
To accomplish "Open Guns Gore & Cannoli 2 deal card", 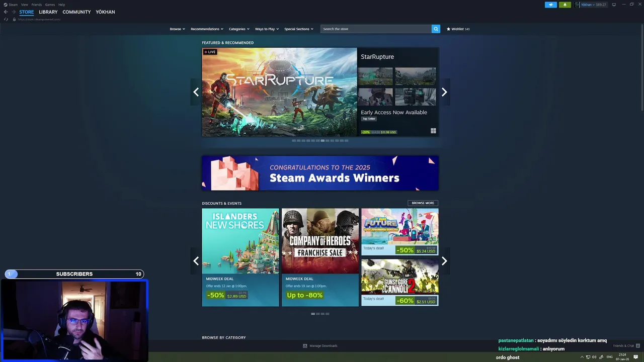I will [399, 283].
